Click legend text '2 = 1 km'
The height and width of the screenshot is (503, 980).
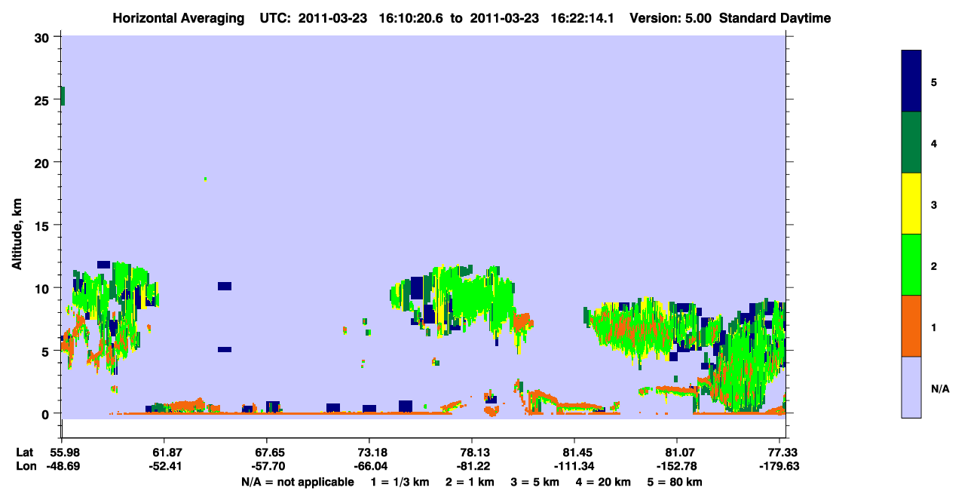tap(470, 482)
